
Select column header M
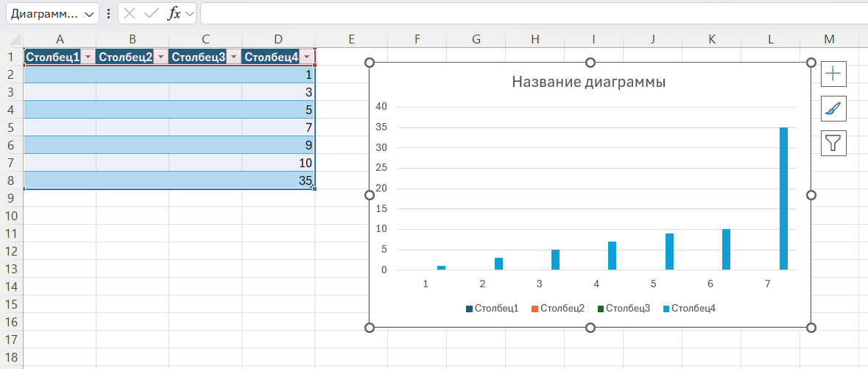(x=829, y=39)
